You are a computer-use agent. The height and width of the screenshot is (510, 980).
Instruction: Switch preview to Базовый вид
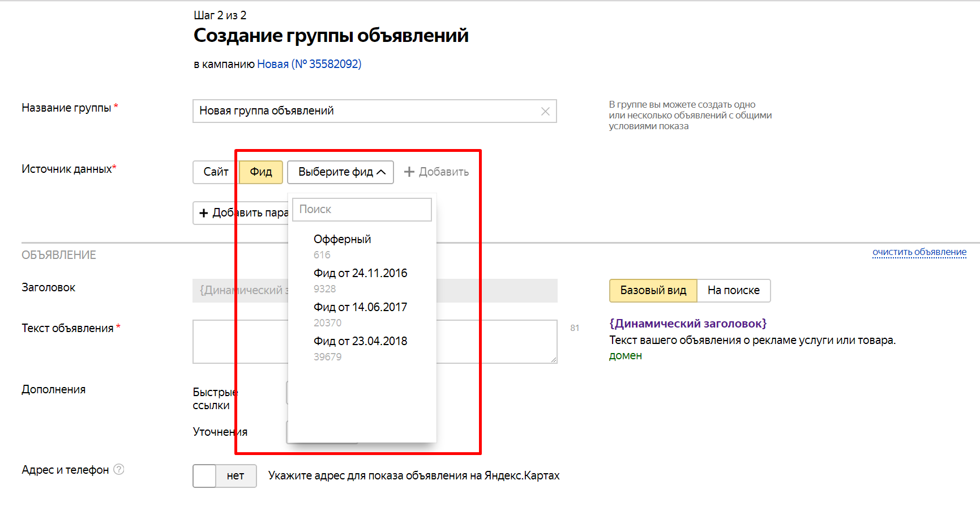pos(653,290)
